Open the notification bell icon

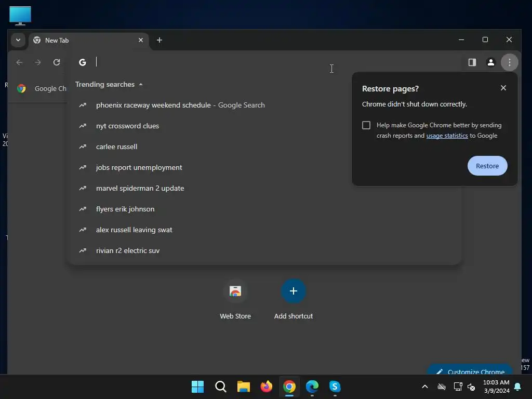pos(518,387)
